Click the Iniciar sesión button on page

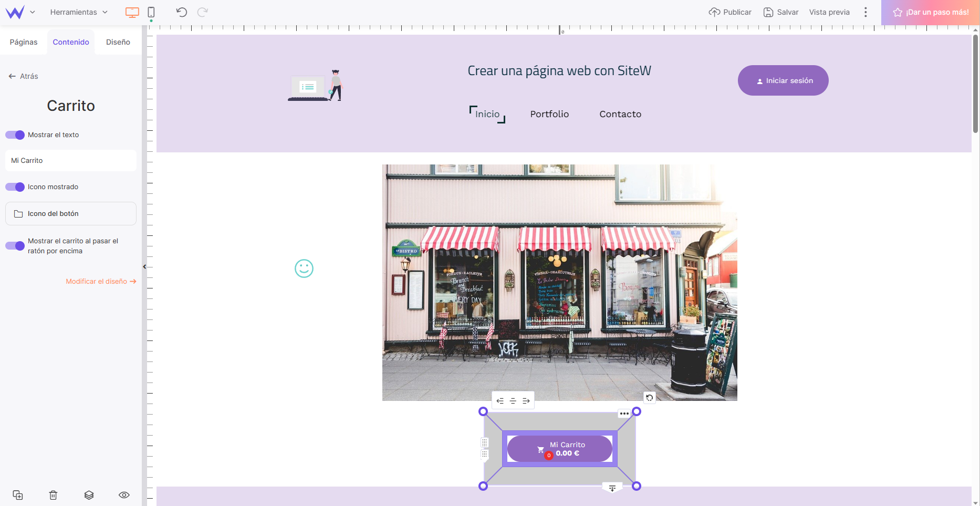click(x=783, y=80)
